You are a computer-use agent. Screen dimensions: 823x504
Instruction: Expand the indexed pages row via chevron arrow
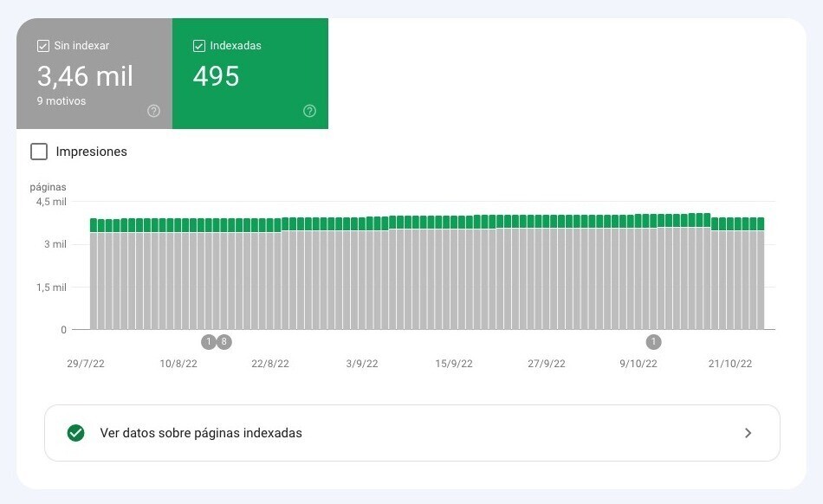coord(748,433)
